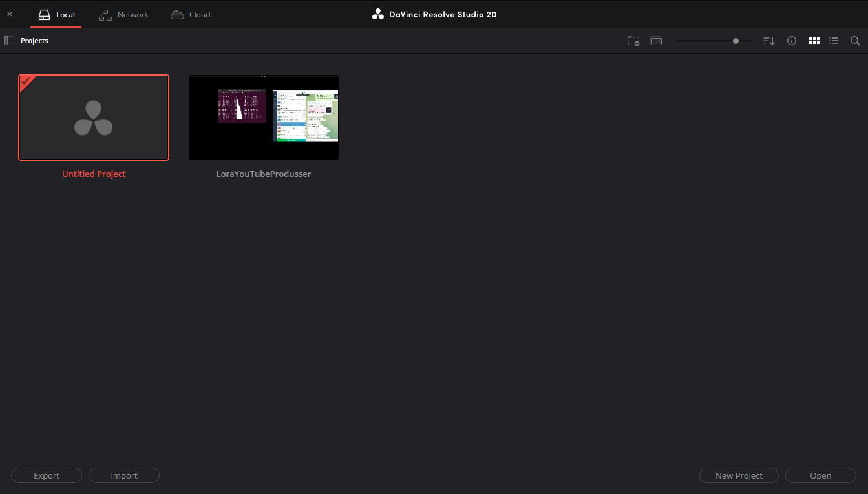Select the Untitled Project thumbnail
The height and width of the screenshot is (494, 868).
tap(94, 118)
